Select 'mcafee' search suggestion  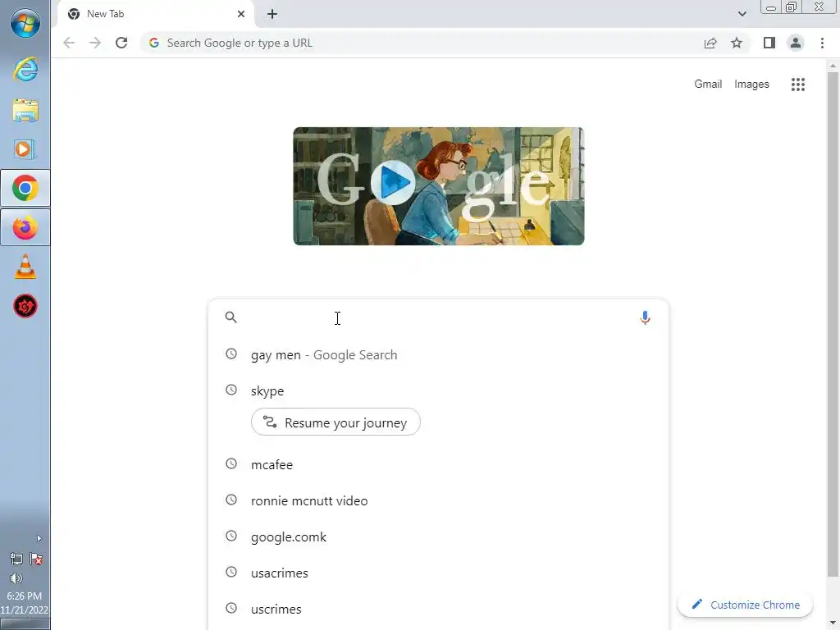pos(438,464)
